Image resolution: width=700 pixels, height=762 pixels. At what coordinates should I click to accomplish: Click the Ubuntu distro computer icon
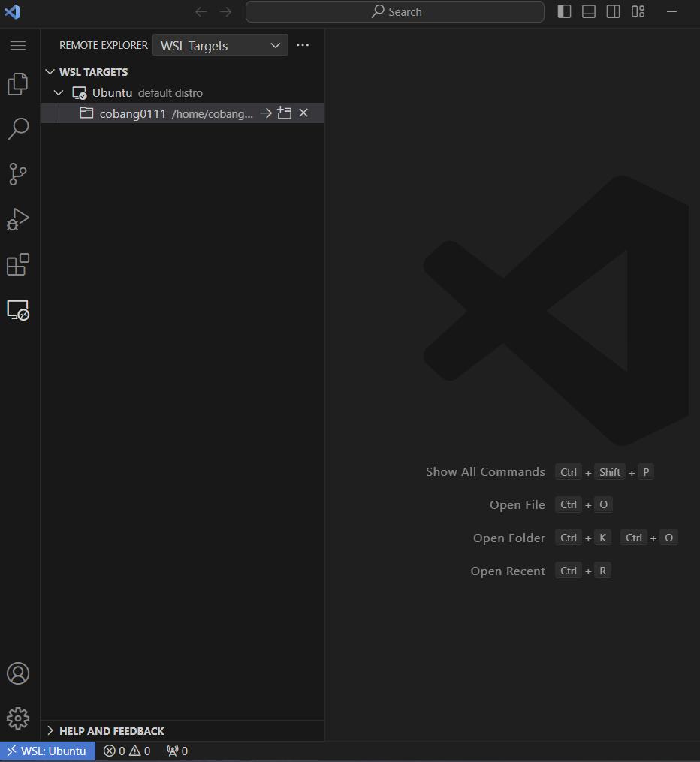(79, 93)
